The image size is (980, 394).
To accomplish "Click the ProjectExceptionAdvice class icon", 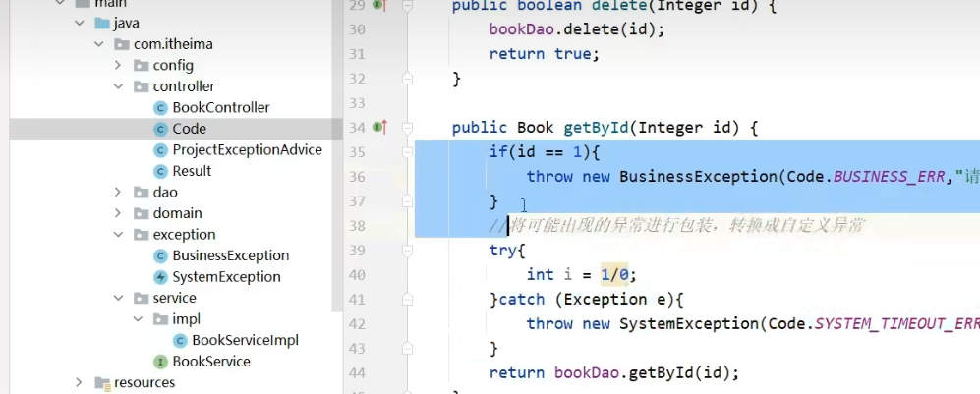I will (161, 150).
